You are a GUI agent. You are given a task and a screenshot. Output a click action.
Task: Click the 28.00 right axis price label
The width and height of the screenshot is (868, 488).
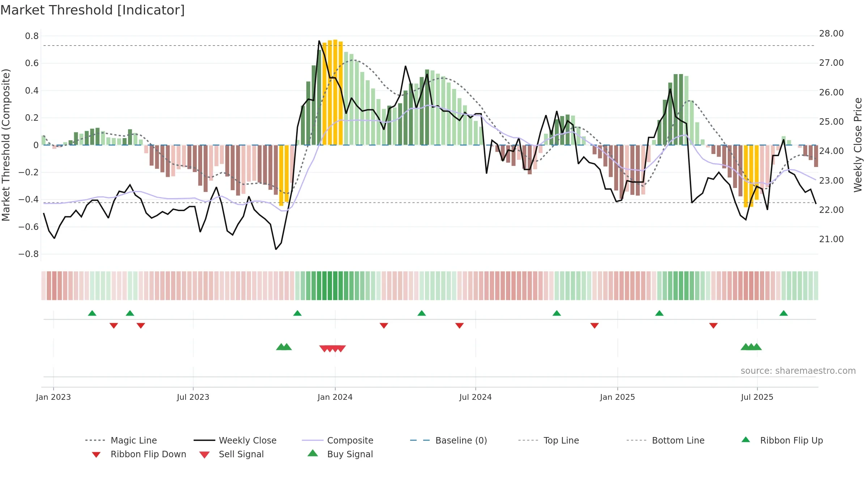pyautogui.click(x=831, y=34)
